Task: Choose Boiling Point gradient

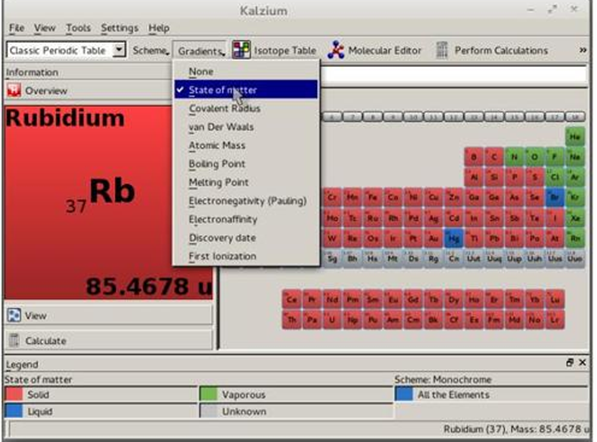Action: pos(246,164)
